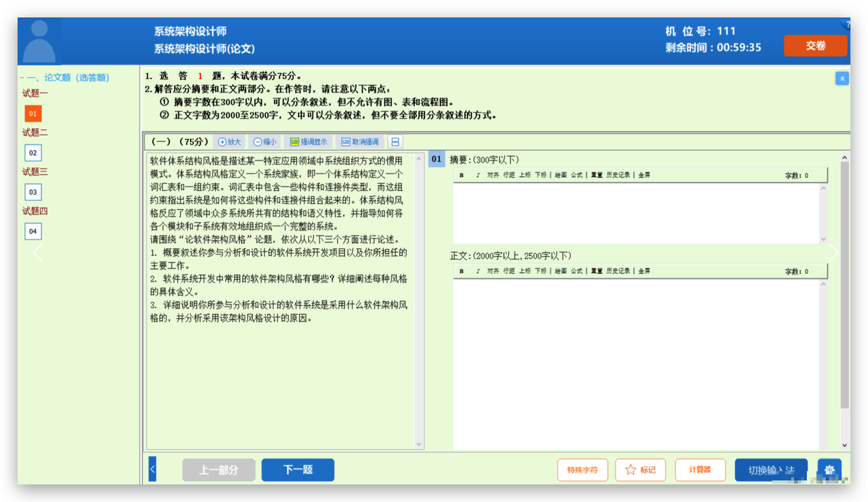Open the 特殊字符 special characters panel
This screenshot has width=868, height=502.
583,469
